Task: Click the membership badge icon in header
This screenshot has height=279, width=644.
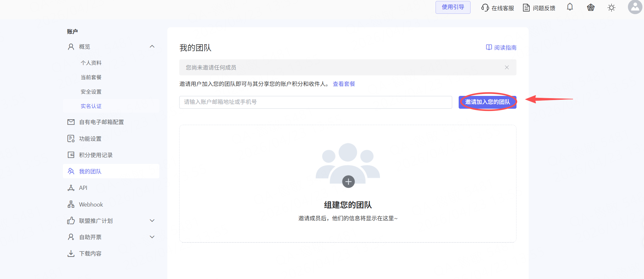Action: [591, 8]
